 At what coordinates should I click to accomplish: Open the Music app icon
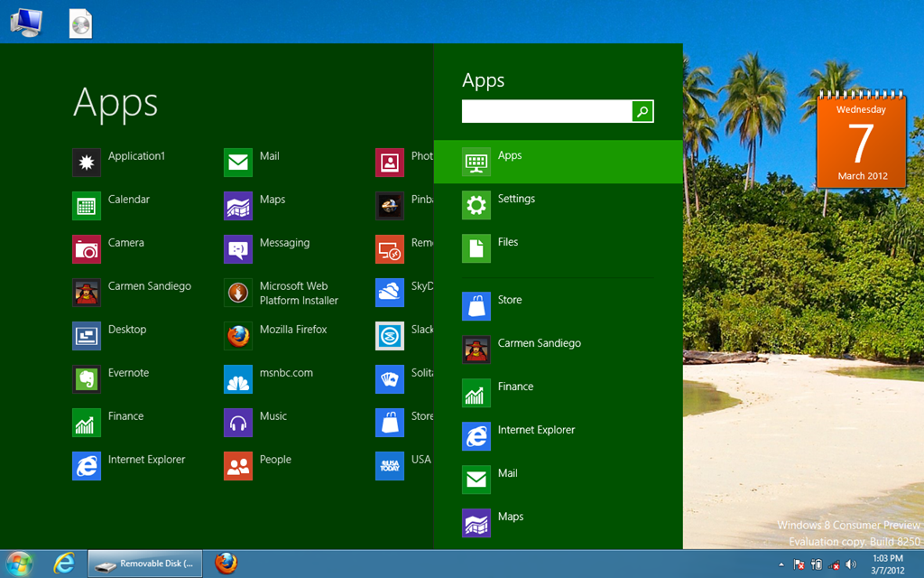238,423
